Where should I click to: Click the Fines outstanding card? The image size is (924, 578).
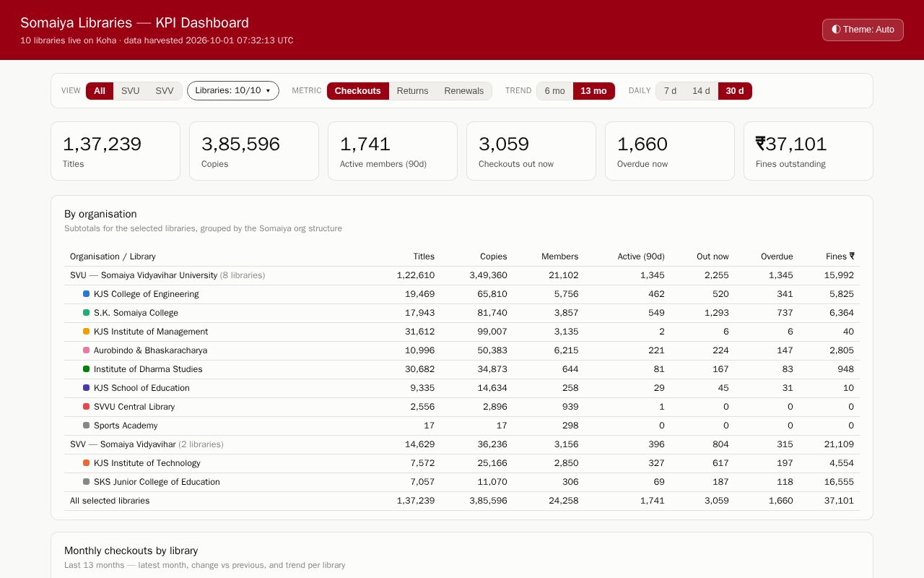tap(808, 151)
